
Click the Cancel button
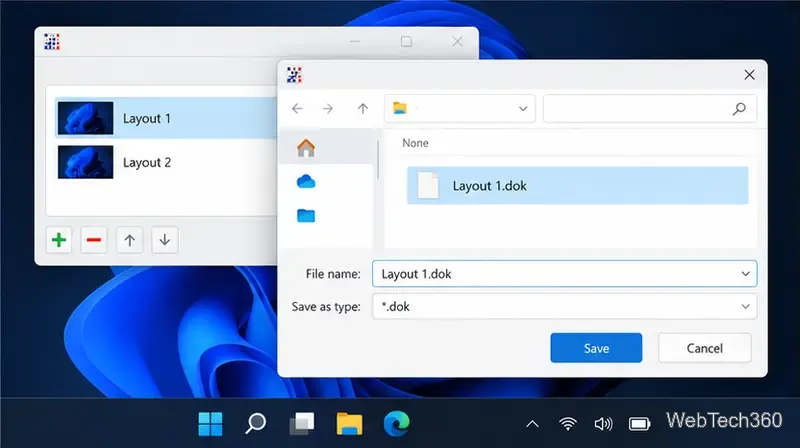tap(705, 348)
